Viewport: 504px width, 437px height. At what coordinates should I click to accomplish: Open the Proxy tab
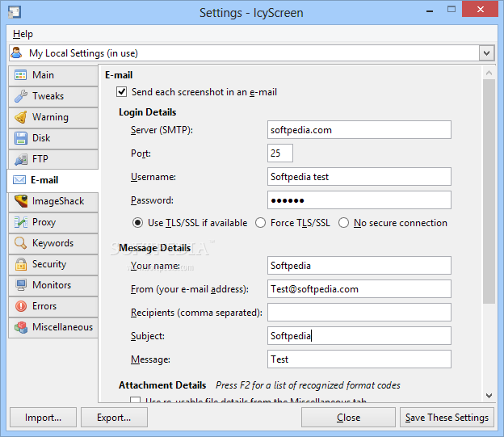(x=53, y=222)
